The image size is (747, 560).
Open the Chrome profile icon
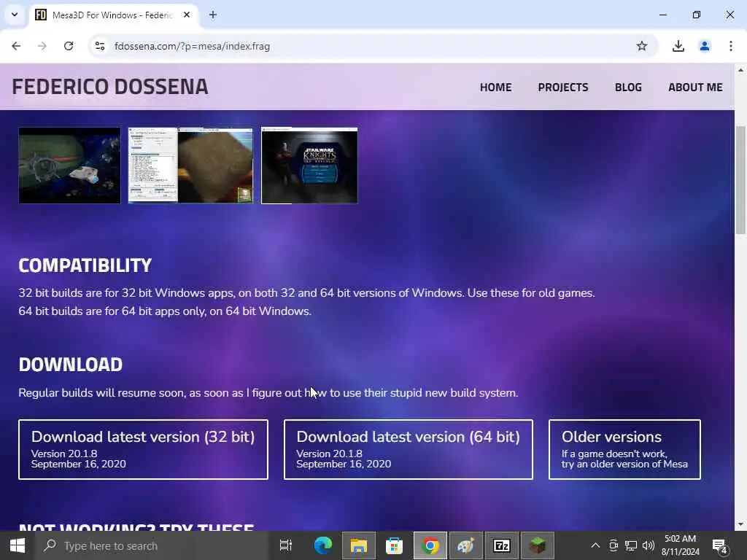click(x=705, y=46)
